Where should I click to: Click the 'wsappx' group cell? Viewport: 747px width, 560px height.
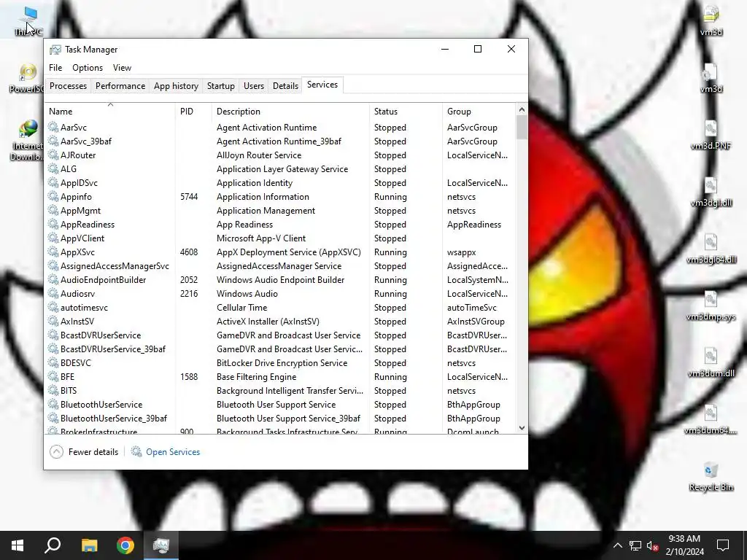461,252
